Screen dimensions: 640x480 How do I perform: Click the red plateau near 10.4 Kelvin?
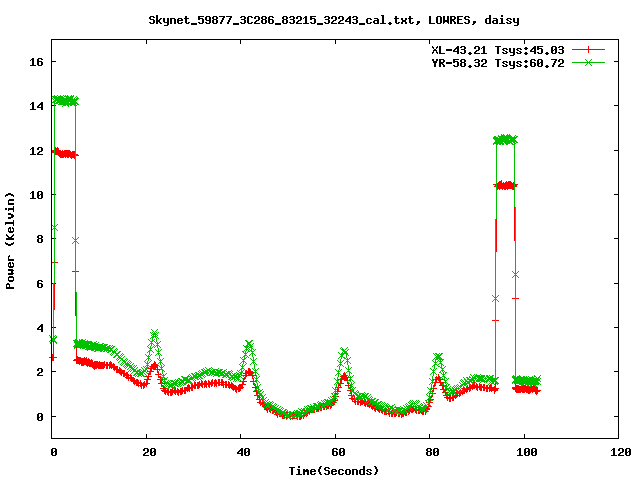pyautogui.click(x=505, y=186)
